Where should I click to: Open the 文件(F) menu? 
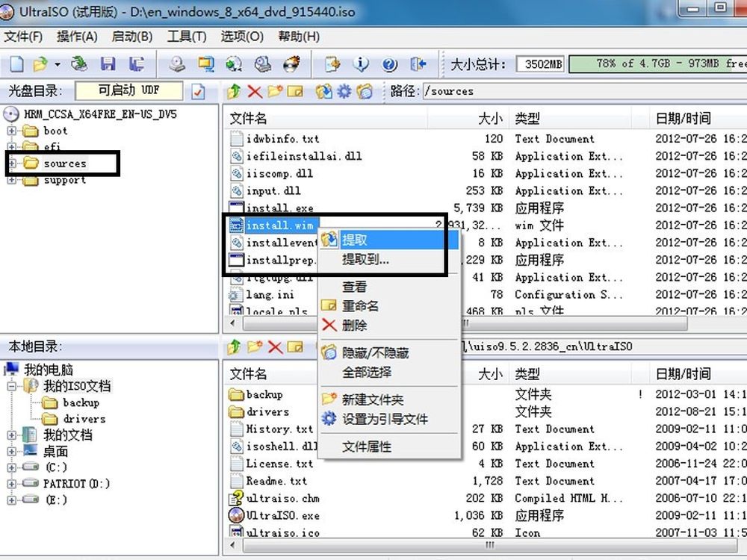pyautogui.click(x=23, y=37)
